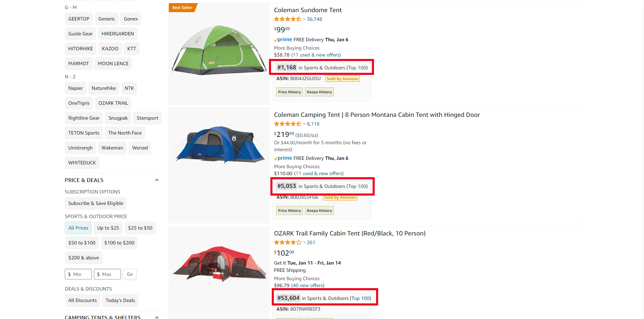Viewport: 644px width, 319px height.
Task: Collapse the Camping Tents & Shelters section
Action: click(157, 317)
